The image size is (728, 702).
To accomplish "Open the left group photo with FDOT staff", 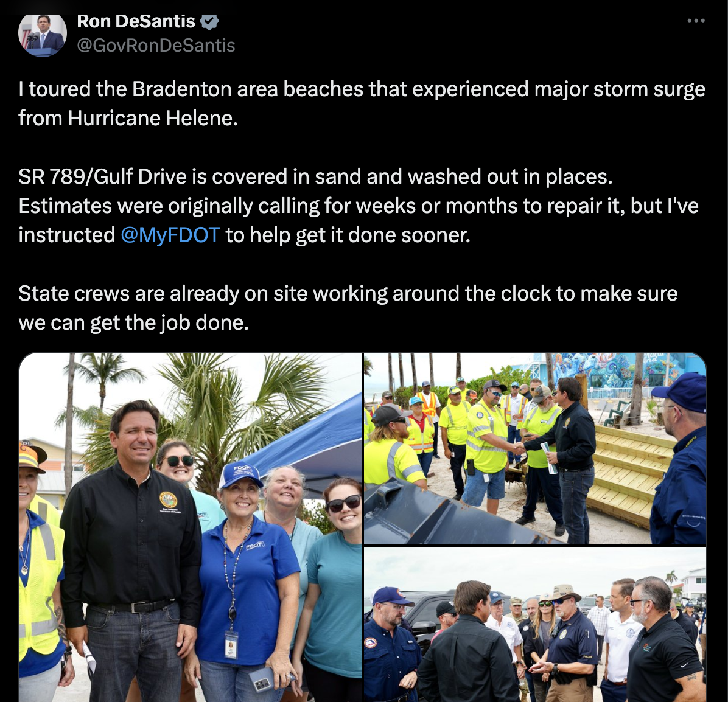I will tap(191, 527).
